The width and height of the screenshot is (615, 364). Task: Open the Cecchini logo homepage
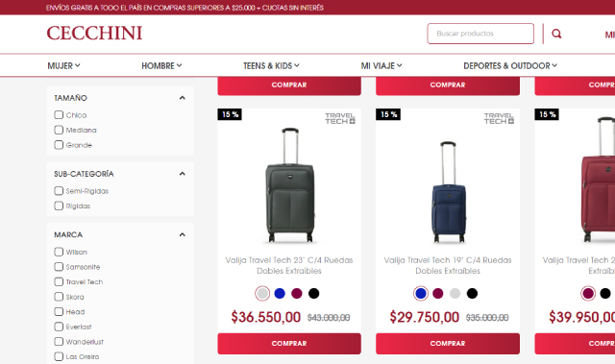click(94, 33)
